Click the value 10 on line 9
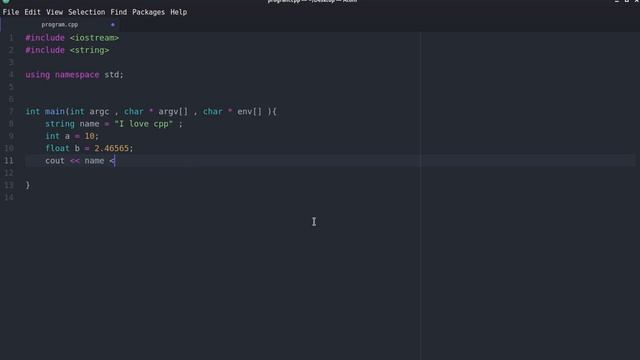Image resolution: width=640 pixels, height=360 pixels. (89, 136)
